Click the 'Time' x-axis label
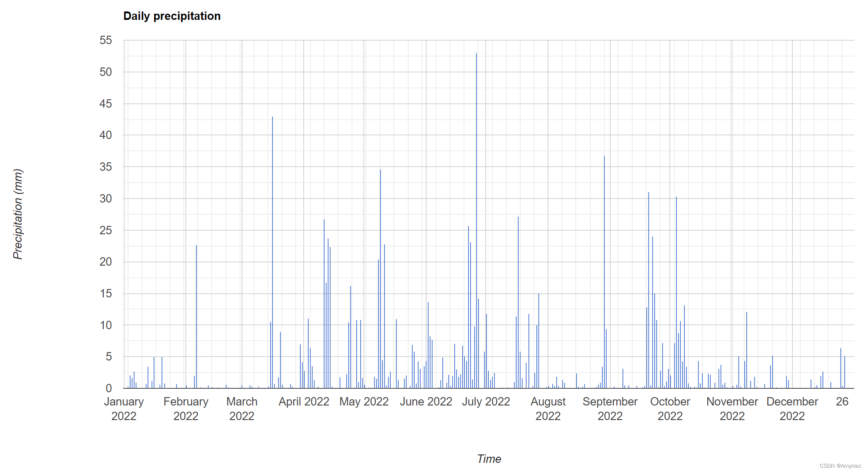Image resolution: width=868 pixels, height=473 pixels. (x=489, y=459)
